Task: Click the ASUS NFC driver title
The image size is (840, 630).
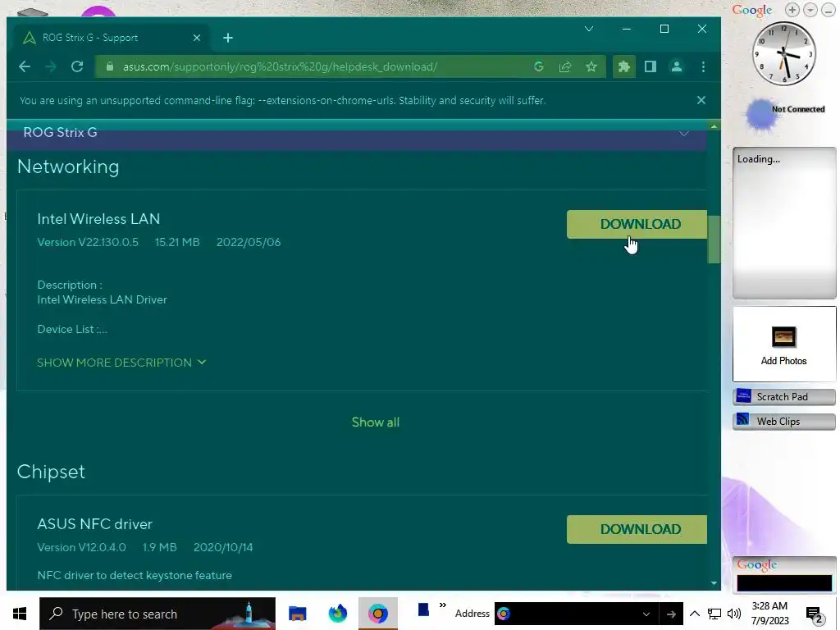Action: click(x=95, y=524)
